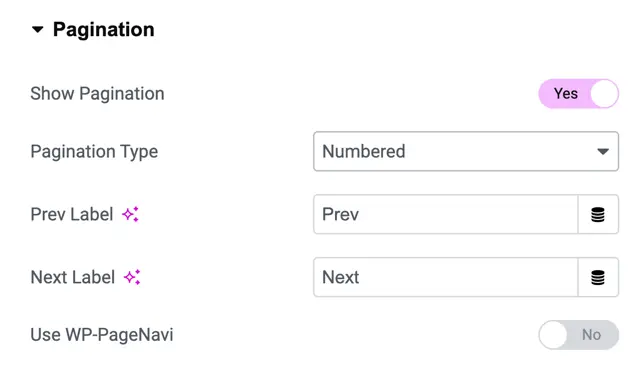Open dynamic tags icon for Prev field

(598, 214)
